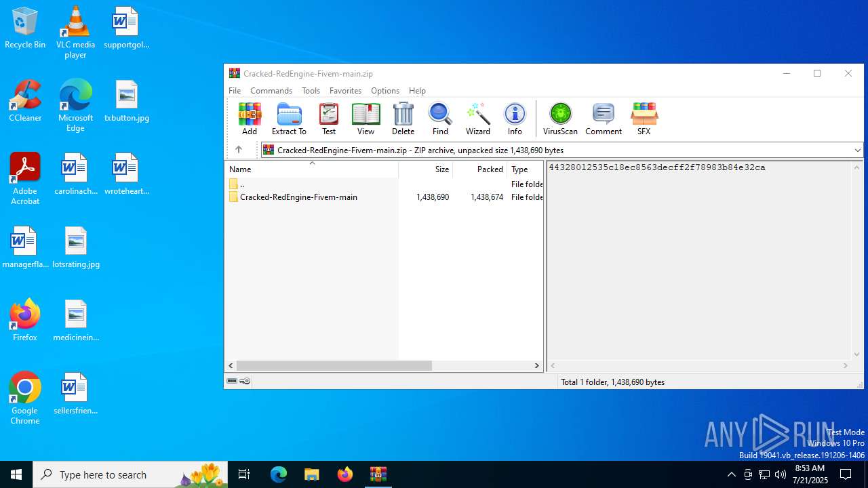
Task: Click the Delete trash bin icon
Action: tap(403, 119)
